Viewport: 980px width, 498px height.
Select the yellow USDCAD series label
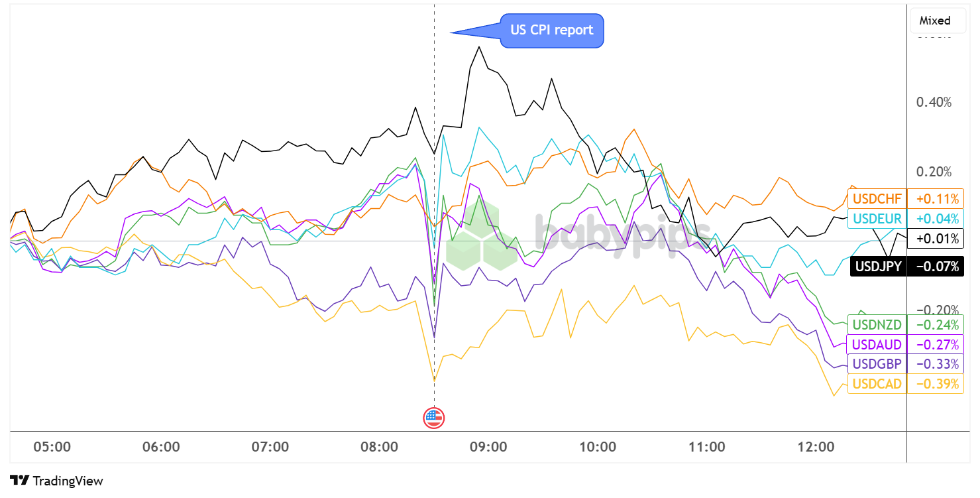pos(877,384)
